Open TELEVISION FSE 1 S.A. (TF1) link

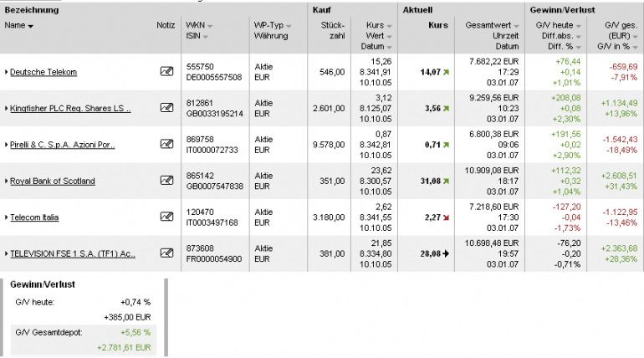pos(73,253)
